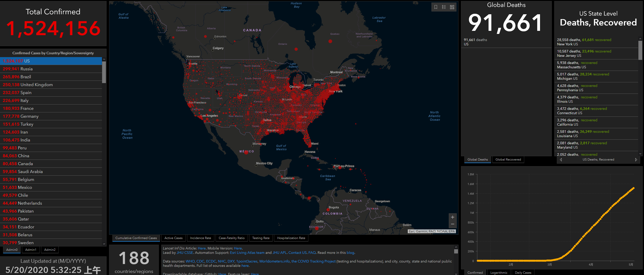Open the FAQ link
The width and height of the screenshot is (644, 275).
point(312,253)
